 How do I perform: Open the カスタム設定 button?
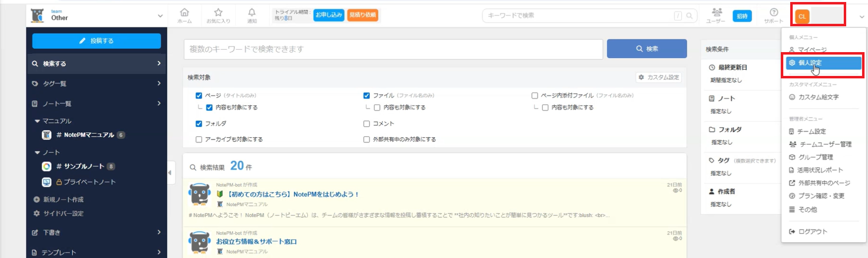click(658, 77)
